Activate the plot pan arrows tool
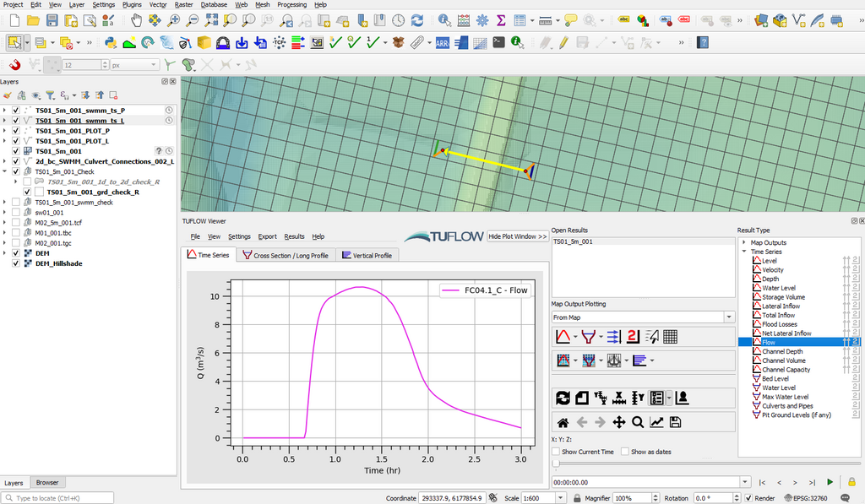The width and height of the screenshot is (865, 504). pyautogui.click(x=619, y=422)
